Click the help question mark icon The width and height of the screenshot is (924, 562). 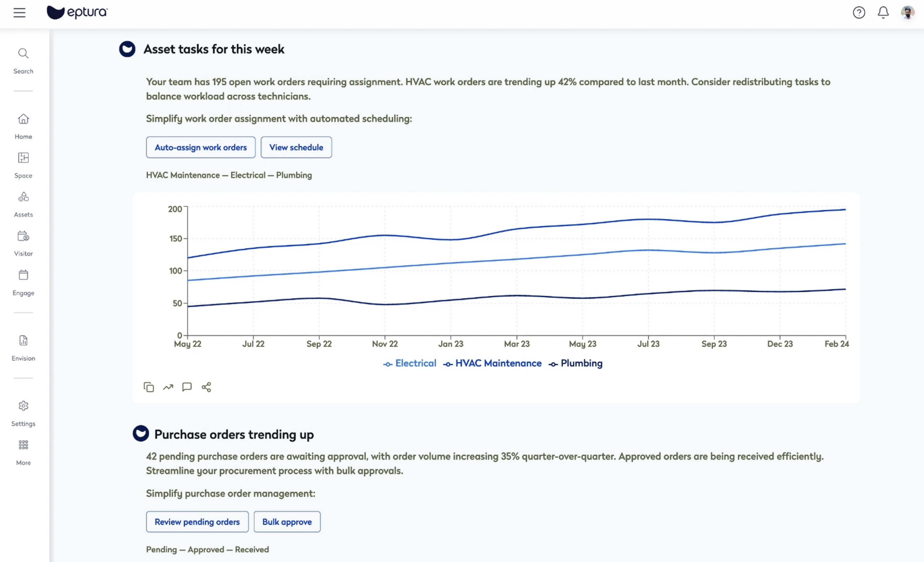point(858,13)
